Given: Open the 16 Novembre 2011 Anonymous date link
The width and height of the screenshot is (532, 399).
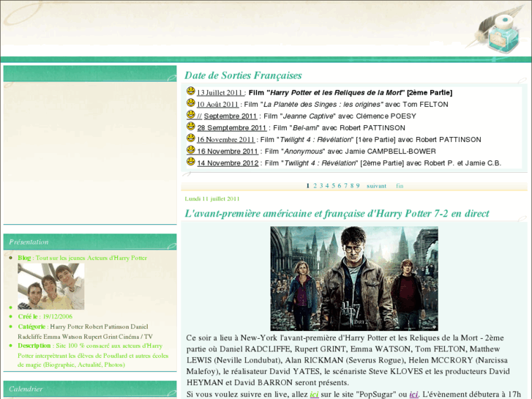Looking at the screenshot, I should pos(228,152).
